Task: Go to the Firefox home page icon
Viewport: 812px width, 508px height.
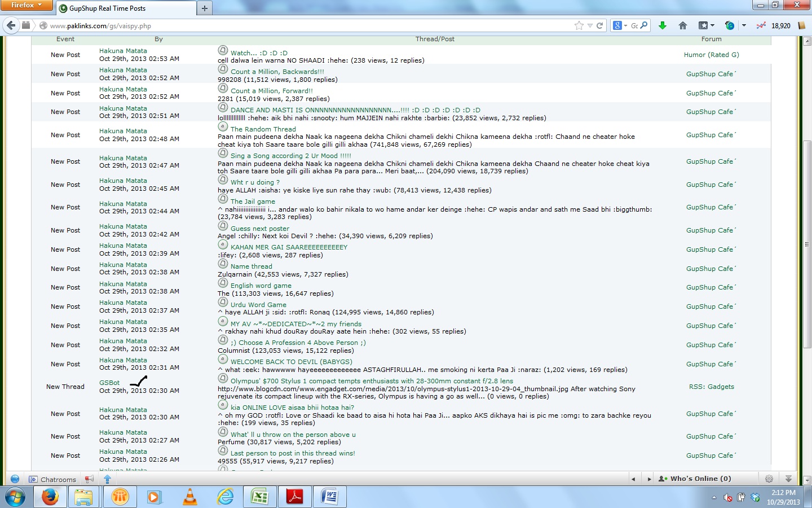Action: click(683, 25)
